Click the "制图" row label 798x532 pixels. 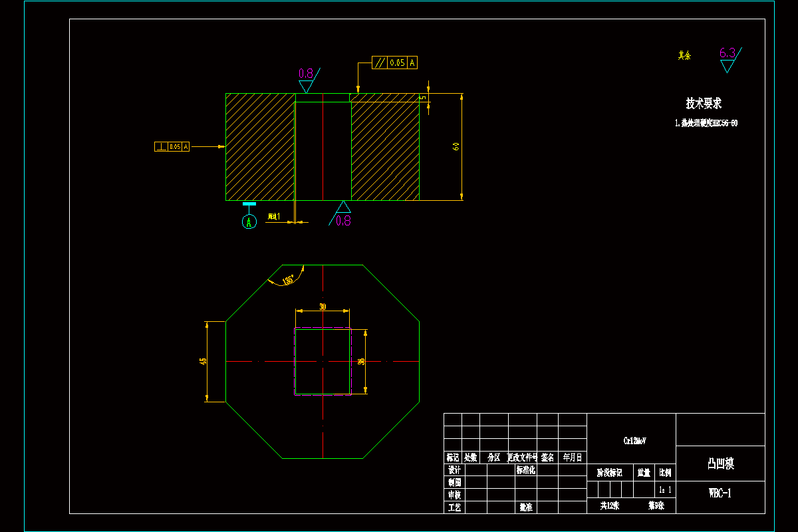point(455,482)
